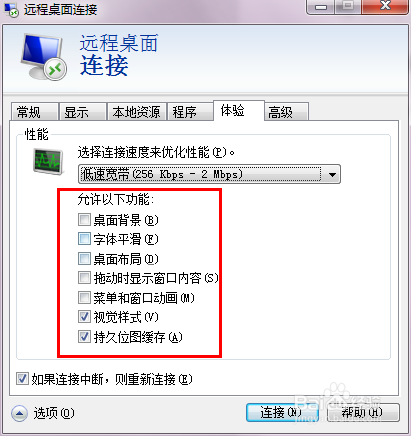411x436 pixels.
Task: Click the 连接 button
Action: [282, 413]
